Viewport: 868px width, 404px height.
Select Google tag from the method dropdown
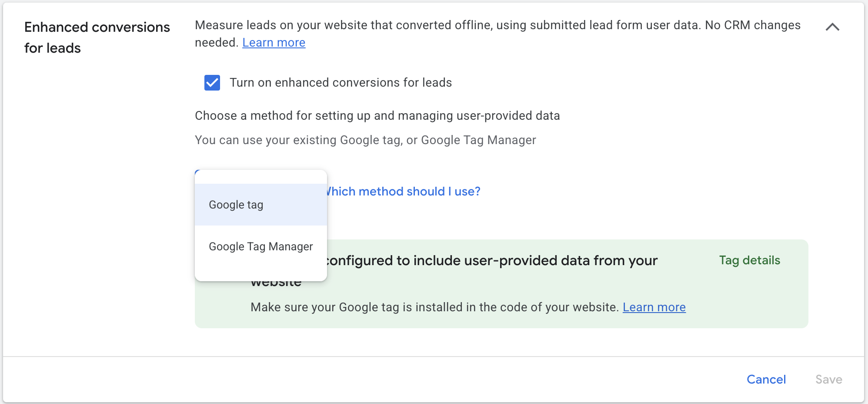(x=236, y=205)
